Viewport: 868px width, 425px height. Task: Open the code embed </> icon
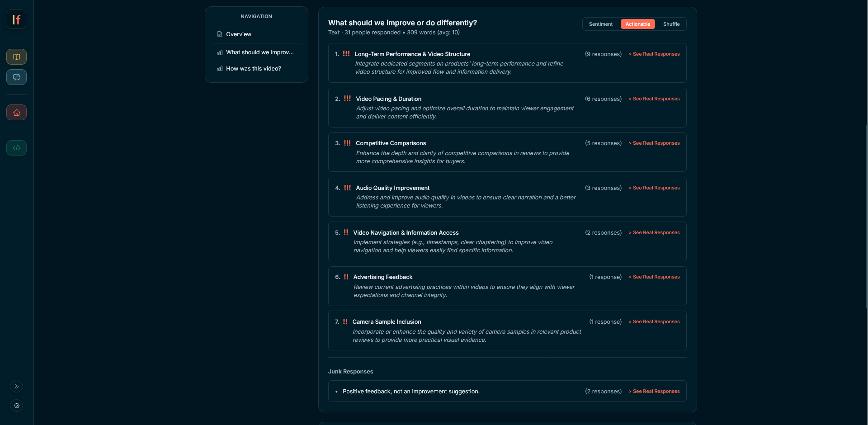click(x=16, y=147)
